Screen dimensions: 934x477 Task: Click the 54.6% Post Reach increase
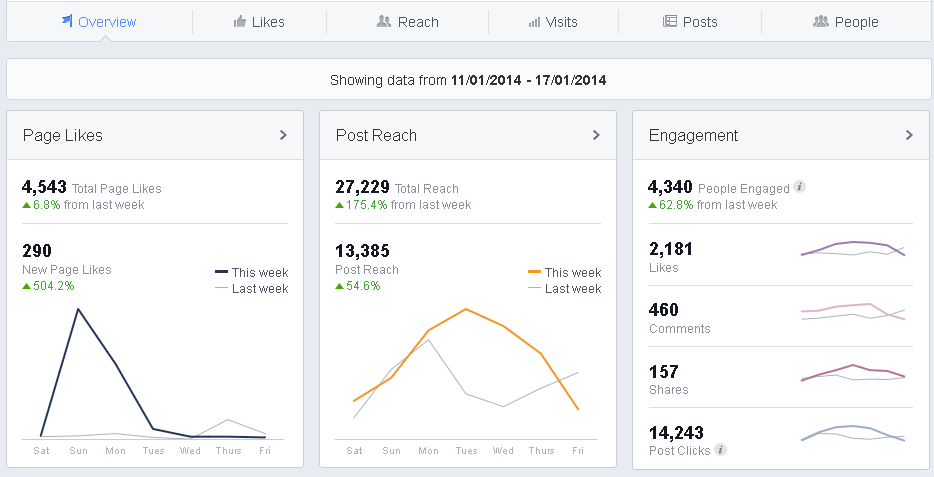pos(357,286)
